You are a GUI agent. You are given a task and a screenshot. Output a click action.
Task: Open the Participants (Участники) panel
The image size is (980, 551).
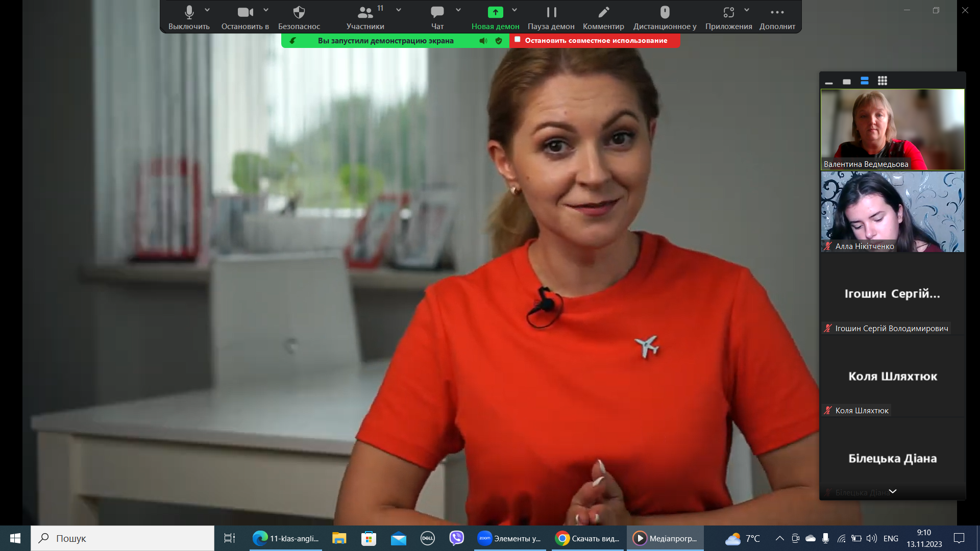[365, 12]
